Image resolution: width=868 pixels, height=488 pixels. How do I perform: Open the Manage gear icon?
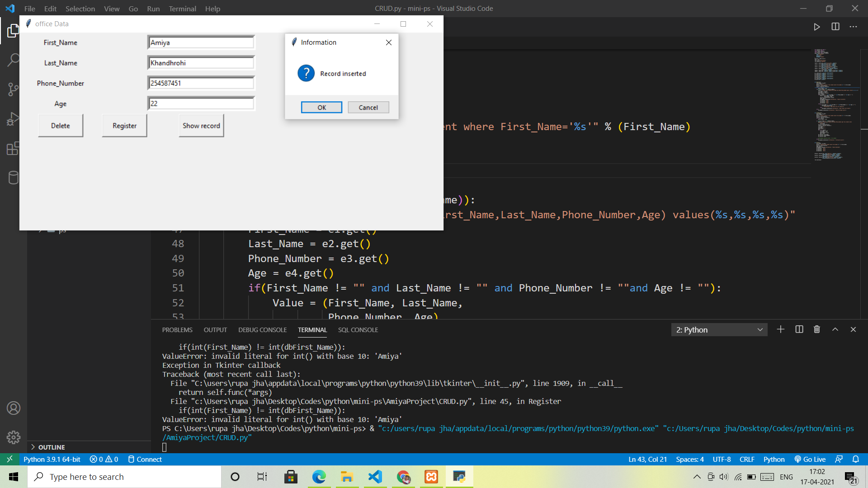coord(14,437)
